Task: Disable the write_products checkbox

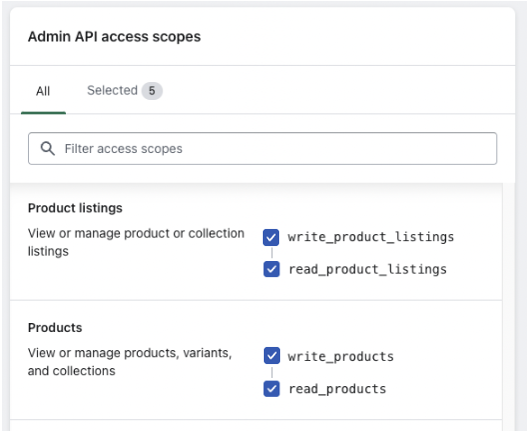Action: 272,356
